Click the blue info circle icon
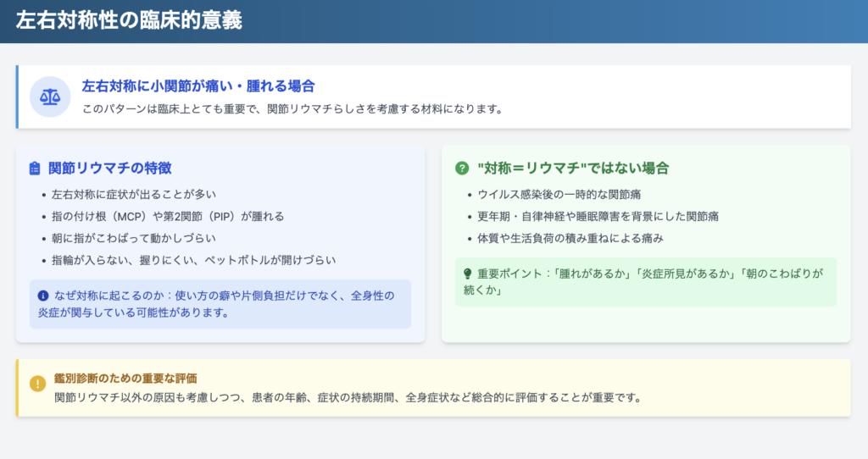 click(x=43, y=296)
